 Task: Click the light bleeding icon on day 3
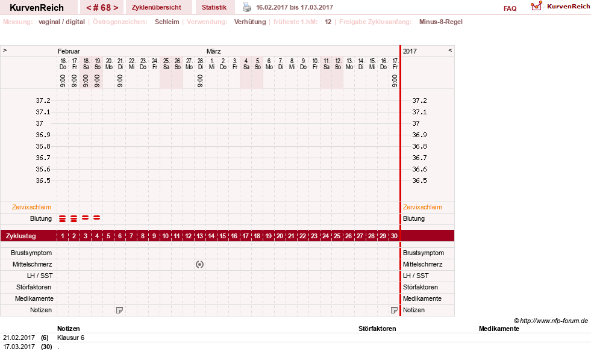click(x=86, y=218)
